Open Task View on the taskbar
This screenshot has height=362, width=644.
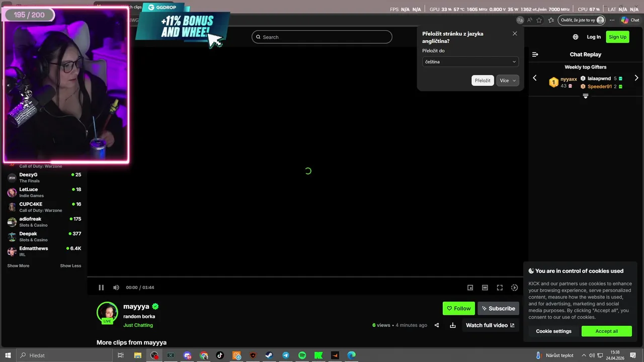(121, 355)
